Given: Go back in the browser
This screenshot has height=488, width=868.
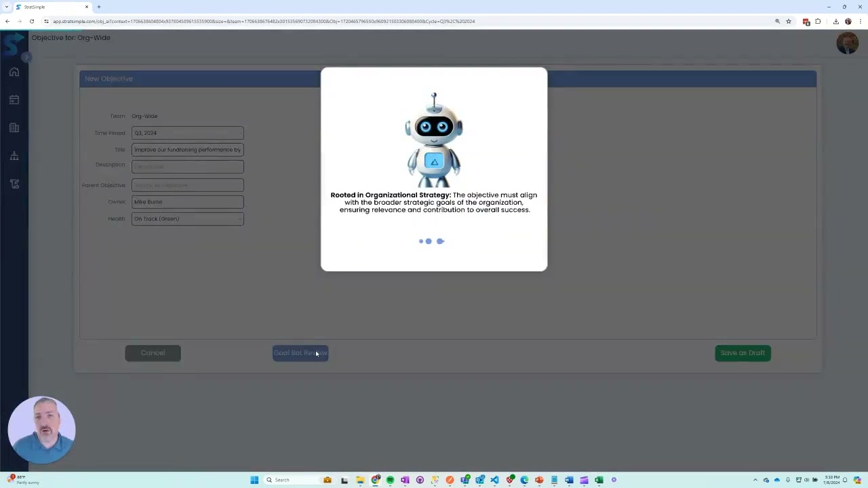Looking at the screenshot, I should pyautogui.click(x=7, y=21).
